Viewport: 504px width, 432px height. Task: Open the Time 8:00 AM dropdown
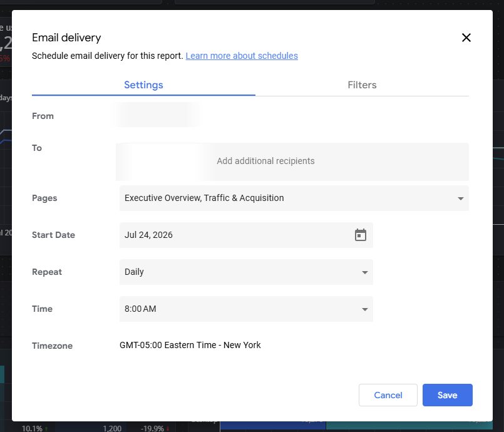tap(246, 309)
